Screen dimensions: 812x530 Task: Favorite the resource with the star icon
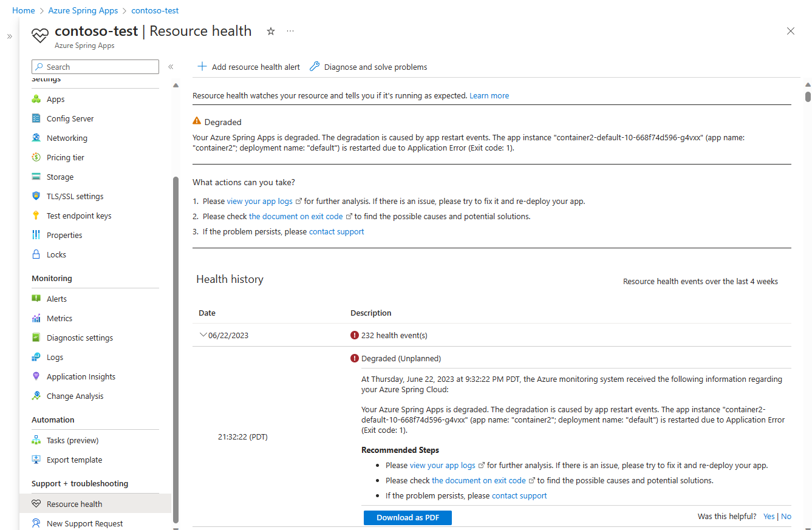271,31
